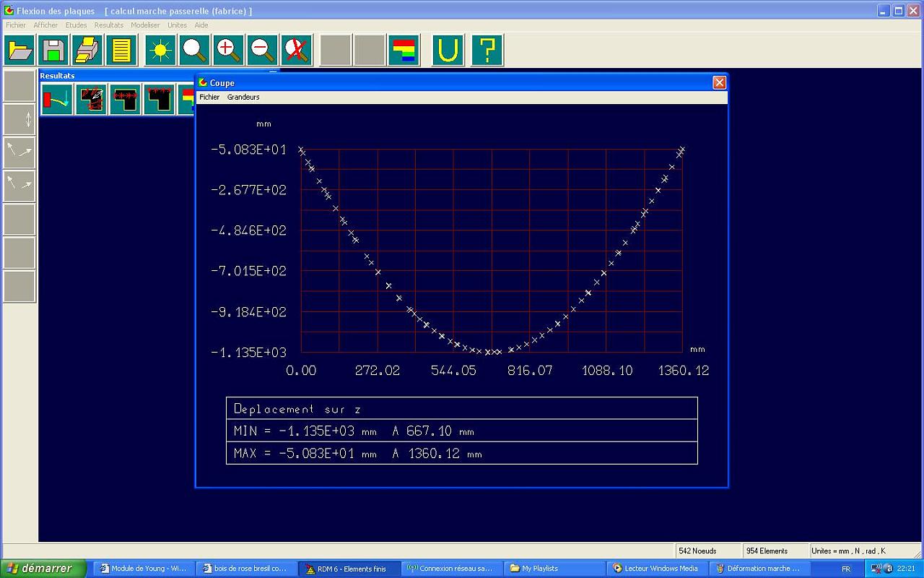924x578 pixels.
Task: Open the Grandeurs menu in the Coupe window
Action: pos(243,97)
